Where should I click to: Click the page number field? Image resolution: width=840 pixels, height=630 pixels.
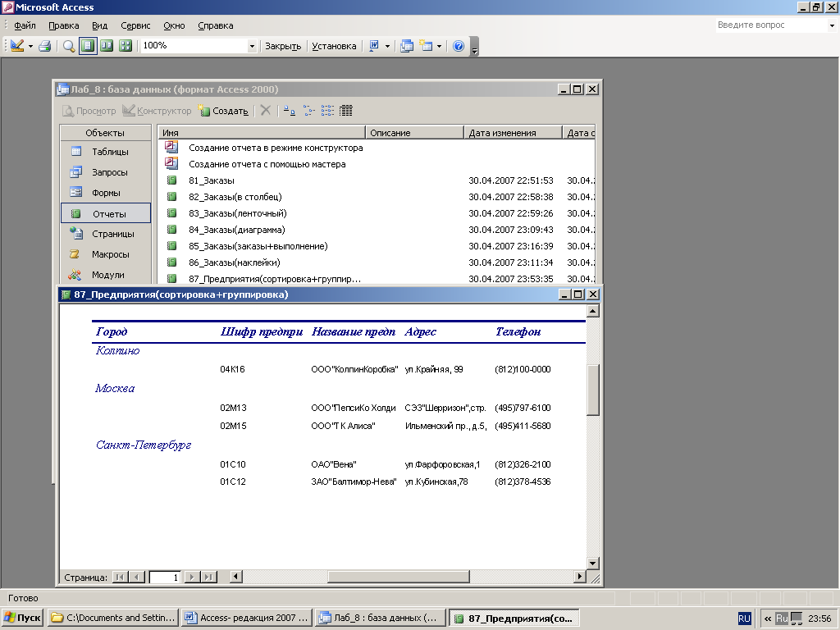point(165,577)
